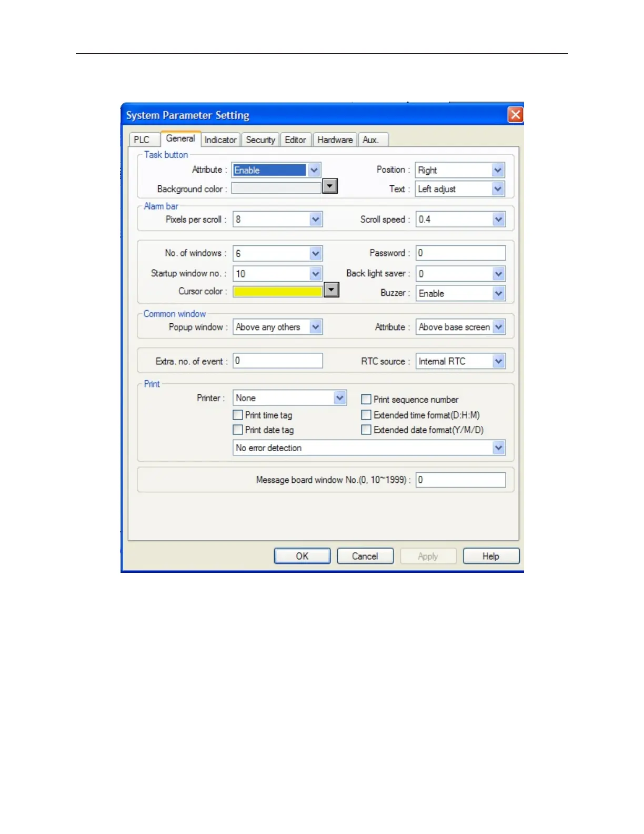Confirm with the OK button
The height and width of the screenshot is (834, 644).
303,556
